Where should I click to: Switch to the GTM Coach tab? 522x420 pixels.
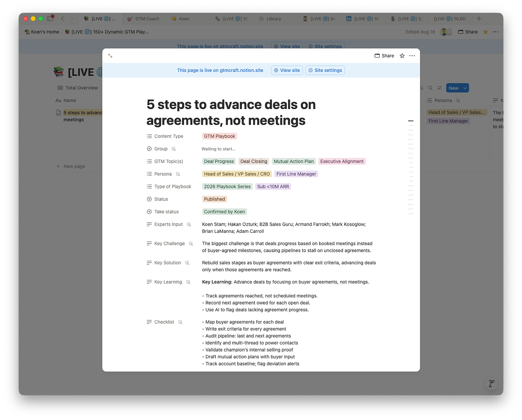pos(144,19)
